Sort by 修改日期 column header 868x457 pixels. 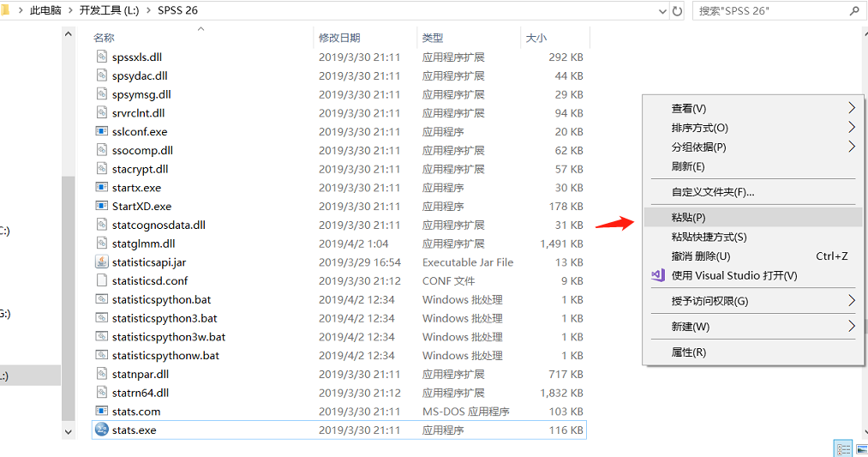click(339, 38)
